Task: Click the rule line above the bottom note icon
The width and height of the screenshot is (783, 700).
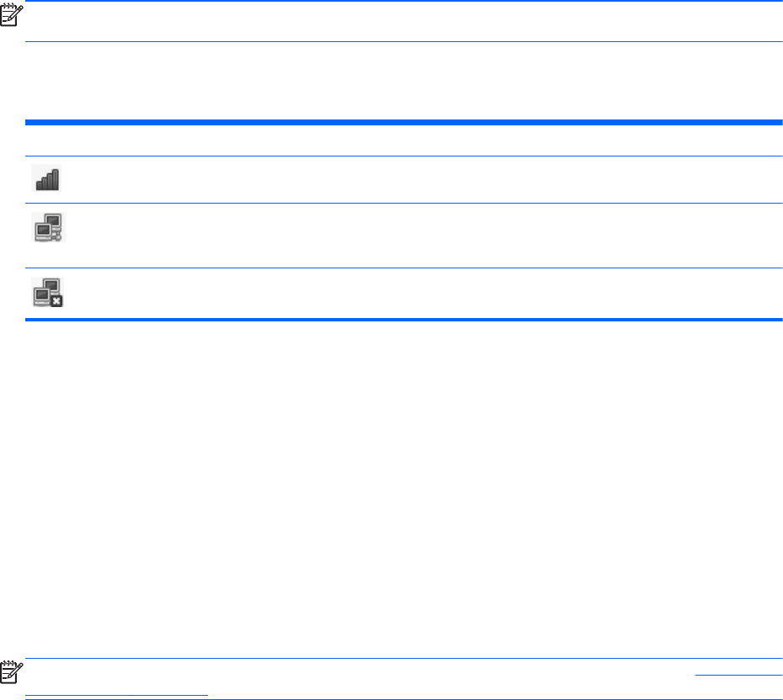Action: click(x=404, y=659)
